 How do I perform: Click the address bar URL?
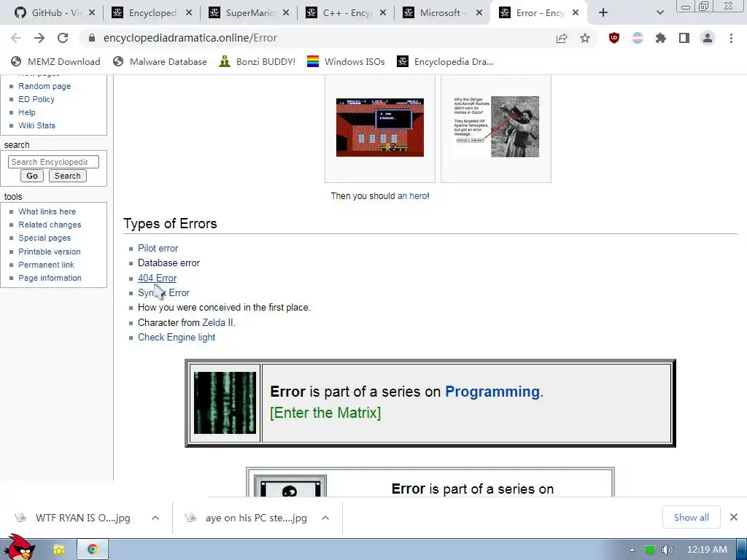pos(190,38)
